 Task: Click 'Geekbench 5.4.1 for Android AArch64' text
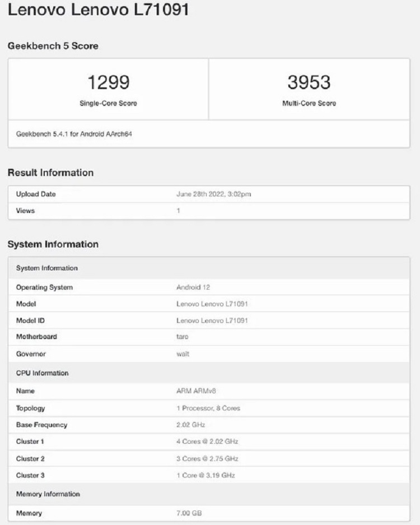coord(74,134)
